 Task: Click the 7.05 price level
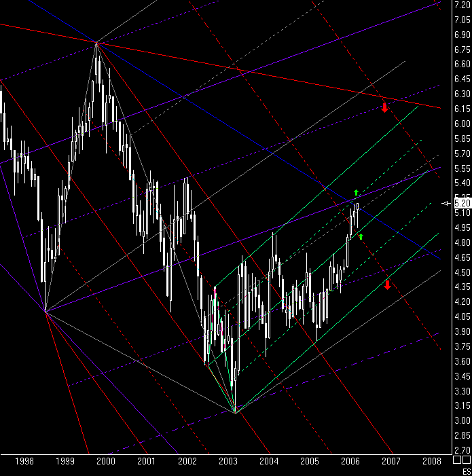462,20
